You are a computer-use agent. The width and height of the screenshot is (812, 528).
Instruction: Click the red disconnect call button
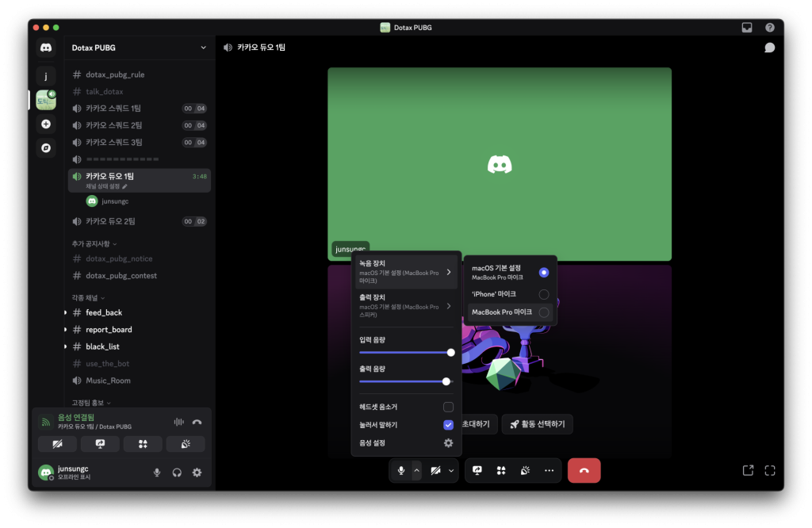(584, 470)
